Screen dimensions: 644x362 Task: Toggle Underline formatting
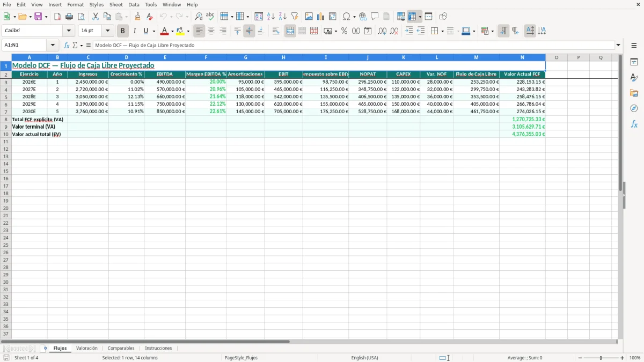tap(145, 31)
